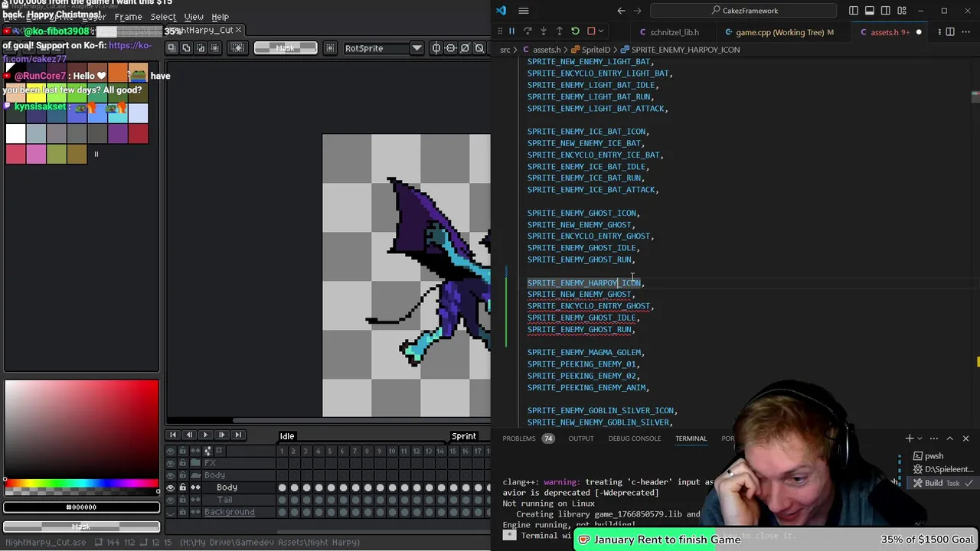Click 'src' in the breadcrumb path
980x551 pixels.
coord(505,50)
